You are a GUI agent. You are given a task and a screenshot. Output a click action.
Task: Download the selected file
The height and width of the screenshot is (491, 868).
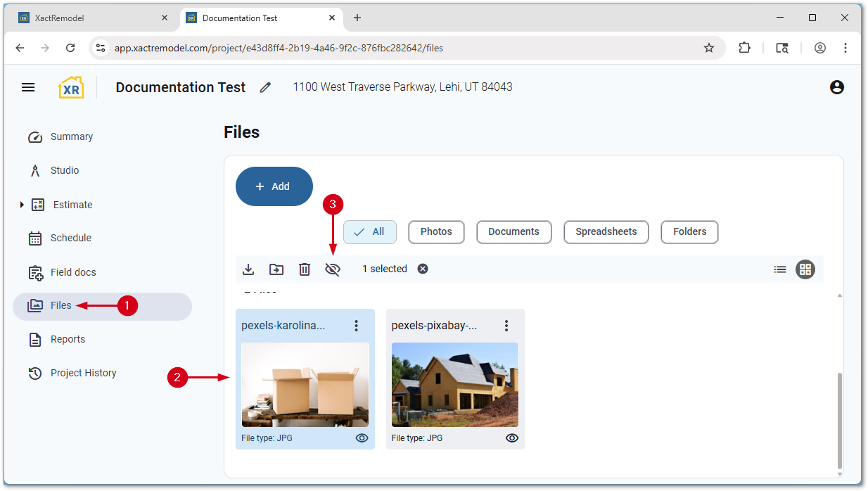click(248, 269)
